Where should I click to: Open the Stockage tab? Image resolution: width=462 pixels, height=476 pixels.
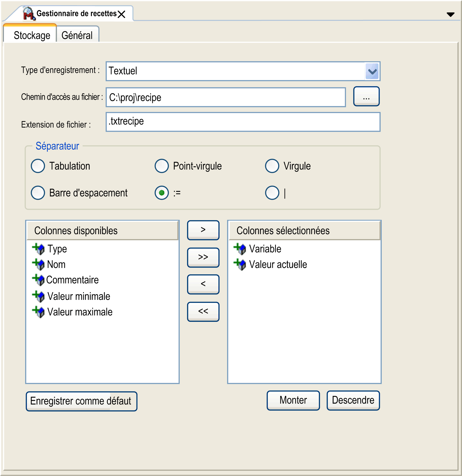32,35
